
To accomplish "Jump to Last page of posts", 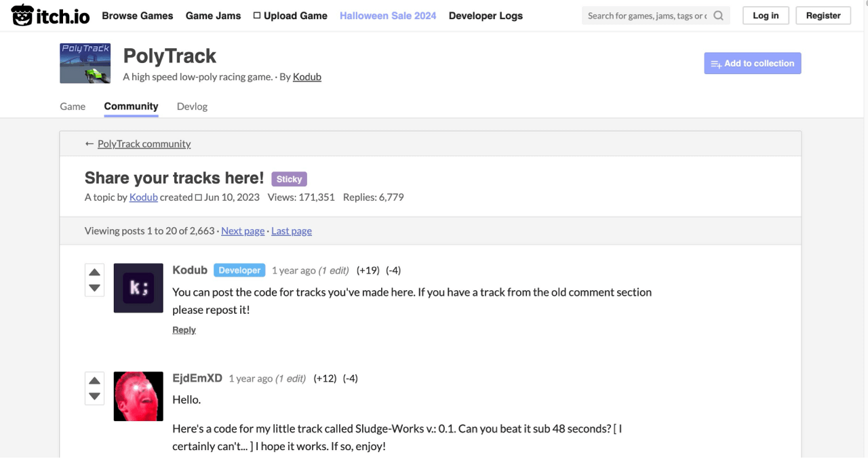I will (292, 230).
